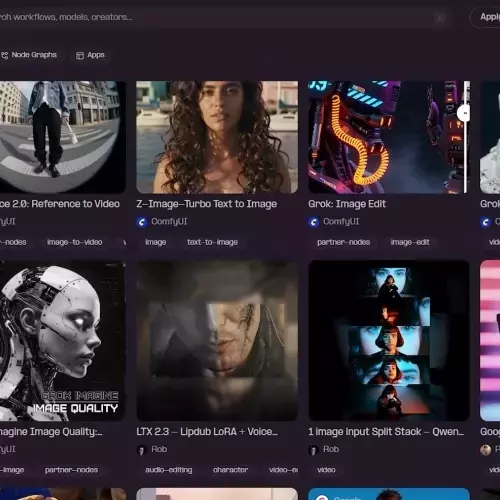Select the image-edit tag
Screen dimensions: 500x500
(410, 242)
